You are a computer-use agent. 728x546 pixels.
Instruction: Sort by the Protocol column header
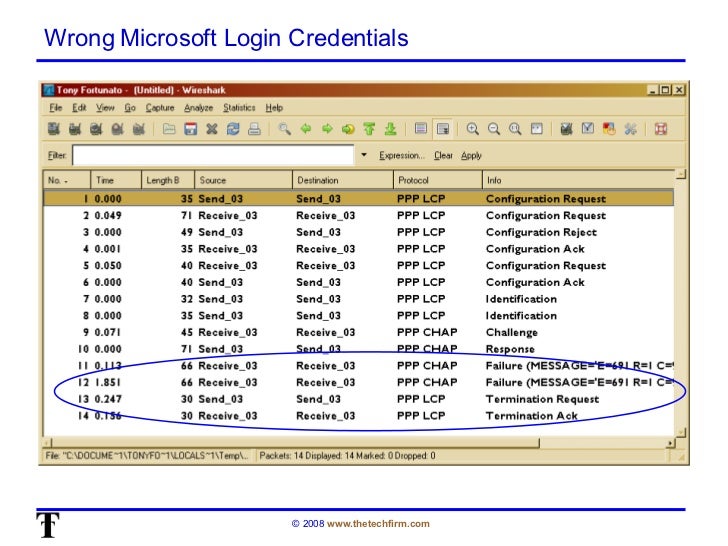(x=438, y=180)
